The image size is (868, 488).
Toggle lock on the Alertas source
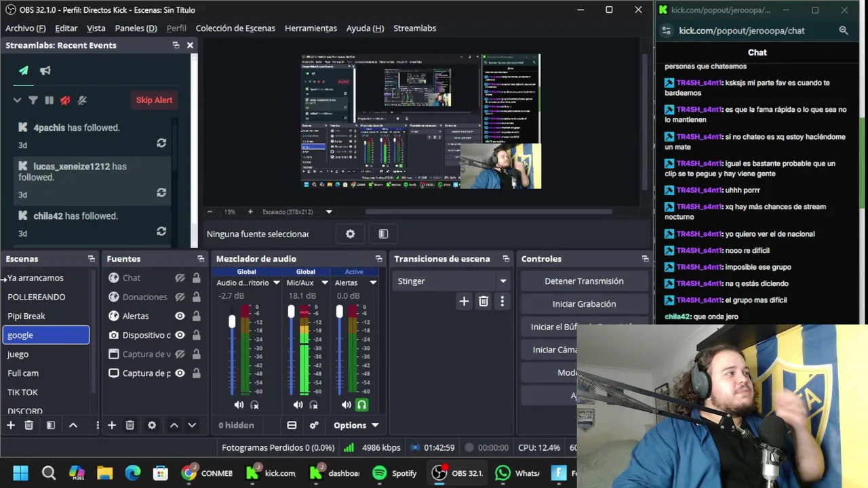(196, 316)
